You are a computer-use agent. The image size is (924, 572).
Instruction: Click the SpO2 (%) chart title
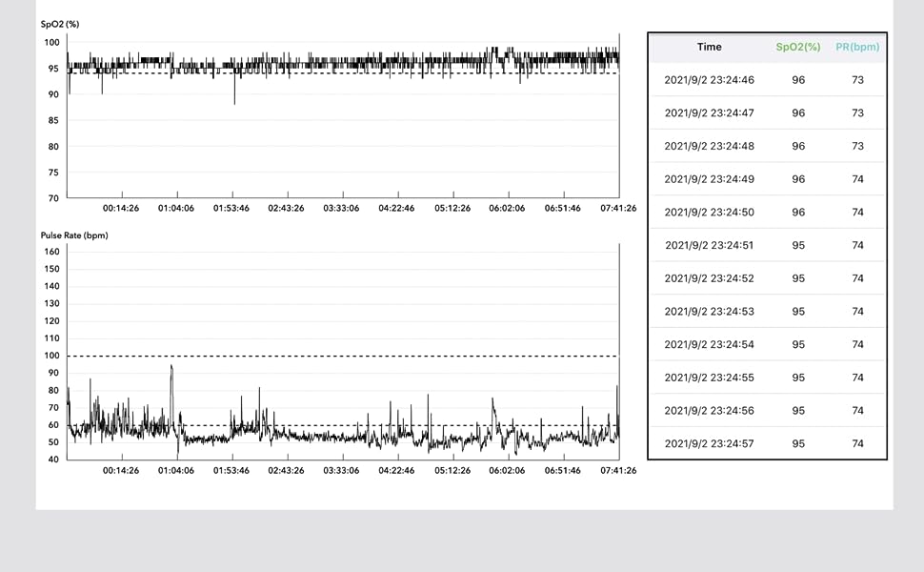pos(59,24)
